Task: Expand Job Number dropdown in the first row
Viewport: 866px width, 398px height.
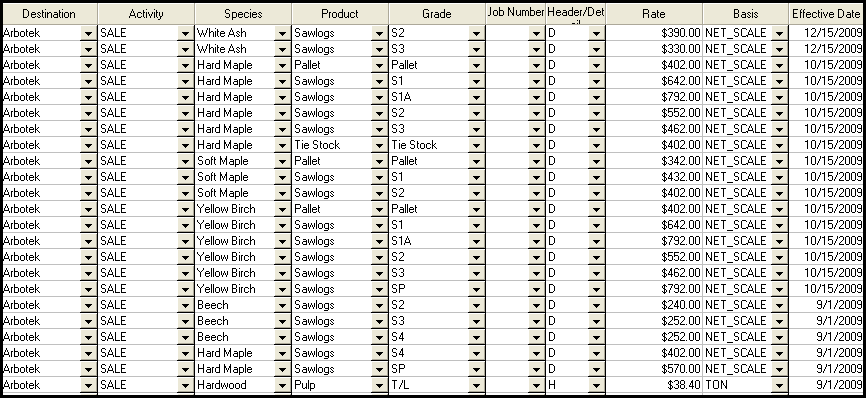Action: [x=536, y=33]
